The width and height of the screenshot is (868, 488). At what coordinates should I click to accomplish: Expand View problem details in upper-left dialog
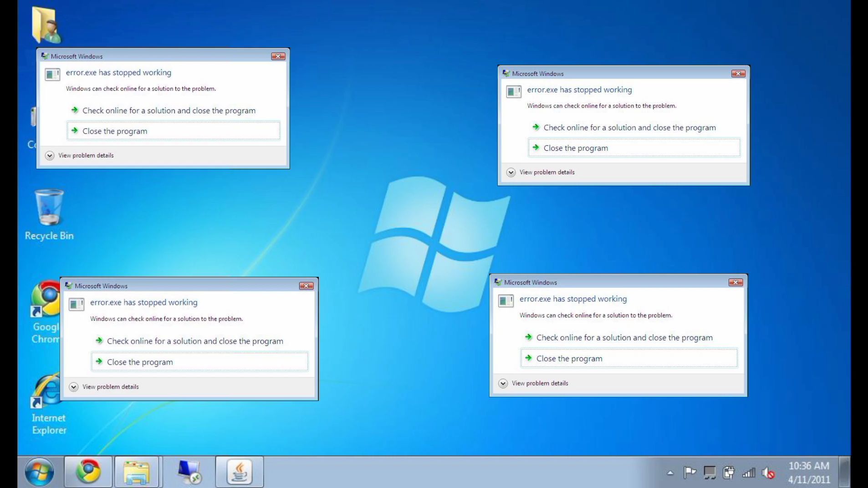pyautogui.click(x=80, y=156)
